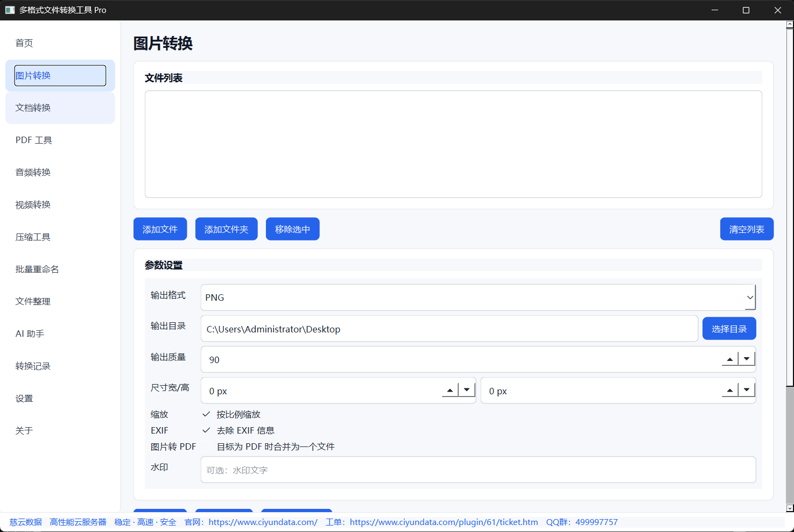Open AI 助手 in the sidebar

point(60,334)
